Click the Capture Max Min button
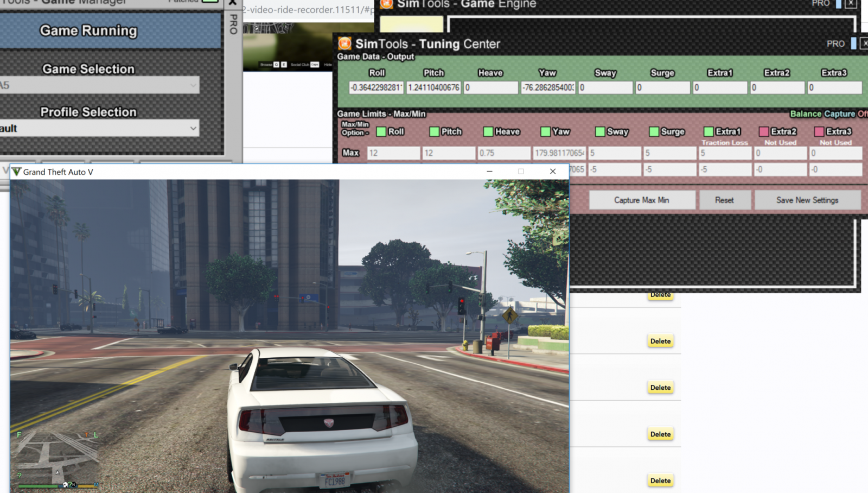 click(x=642, y=200)
